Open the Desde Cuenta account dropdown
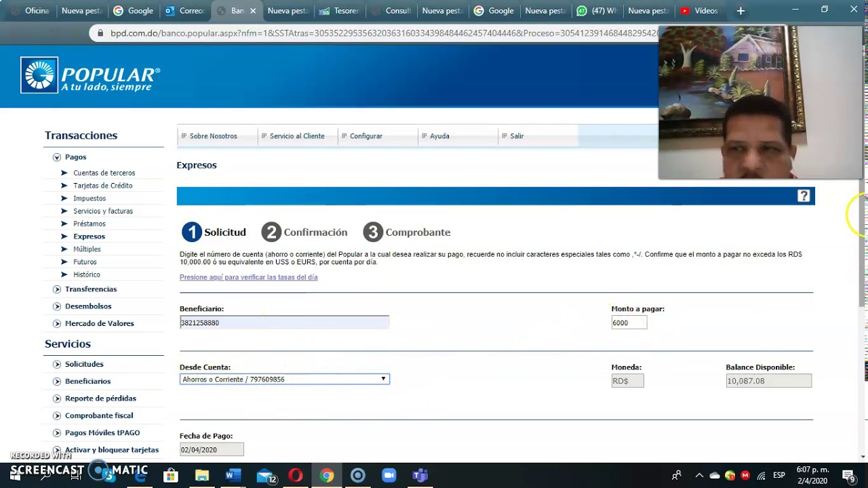The height and width of the screenshot is (488, 868). click(285, 380)
